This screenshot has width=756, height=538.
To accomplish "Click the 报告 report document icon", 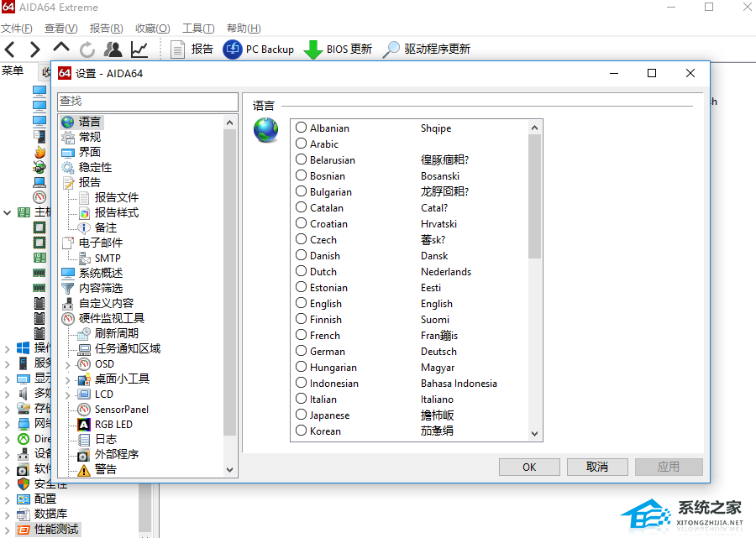I will (x=177, y=50).
